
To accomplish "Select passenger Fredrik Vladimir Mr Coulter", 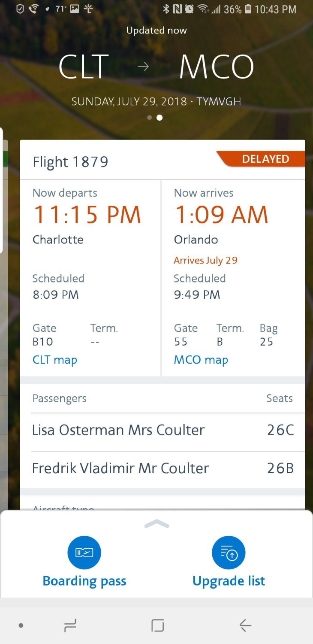I will coord(120,468).
